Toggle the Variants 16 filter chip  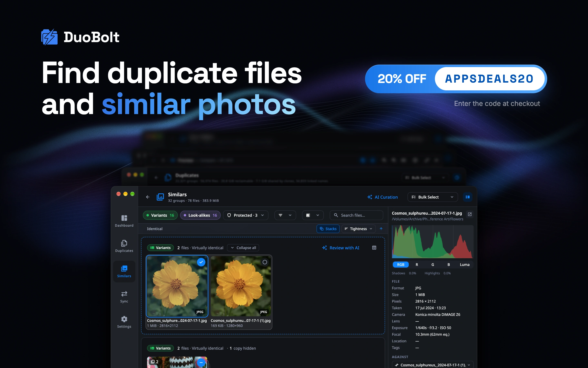click(x=160, y=215)
